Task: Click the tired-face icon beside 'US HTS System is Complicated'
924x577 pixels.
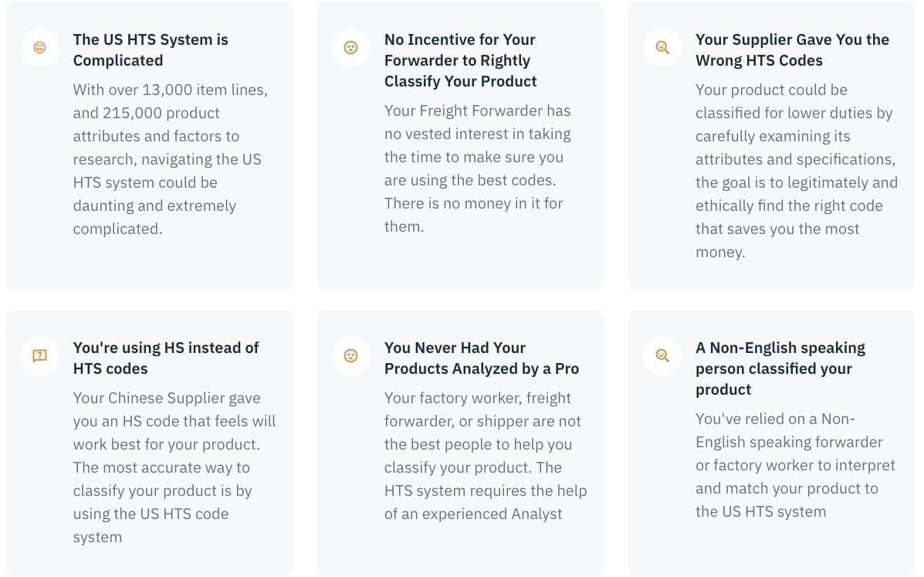Action: tap(39, 47)
